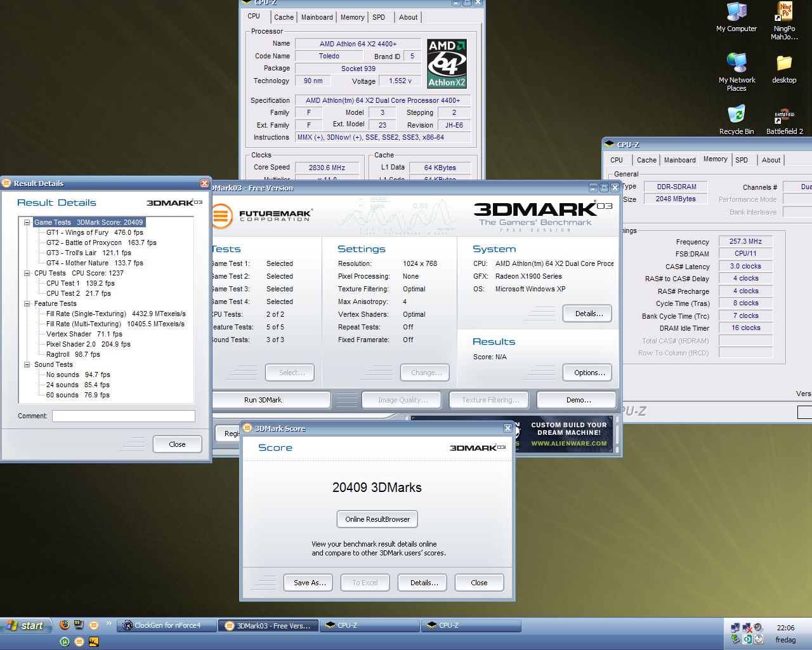The image size is (812, 650).
Task: Click the 3DMark Score dialog title bar icon
Action: point(248,428)
